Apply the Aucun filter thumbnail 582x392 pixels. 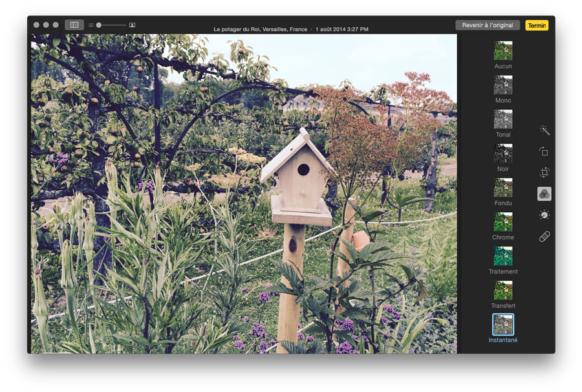click(x=503, y=50)
